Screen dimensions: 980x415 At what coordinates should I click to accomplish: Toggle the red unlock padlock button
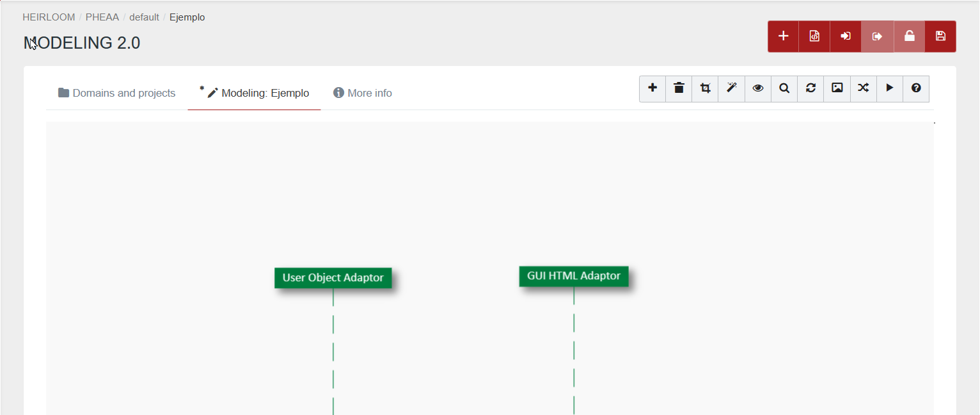pos(909,37)
